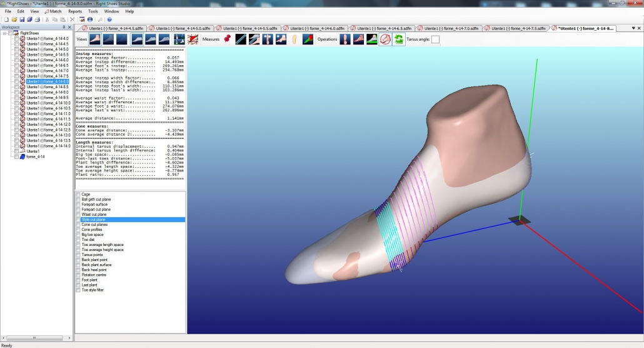Switch to the forme_4-14-7.5.sdfm tab

pyautogui.click(x=515, y=28)
